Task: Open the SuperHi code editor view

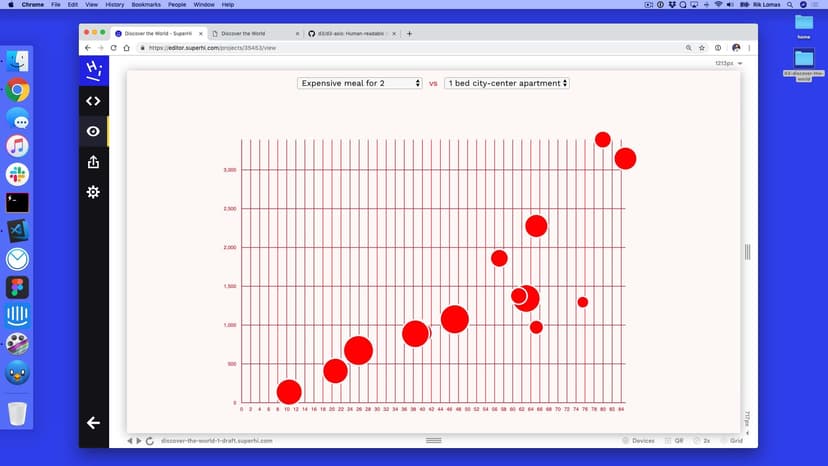Action: pyautogui.click(x=93, y=101)
